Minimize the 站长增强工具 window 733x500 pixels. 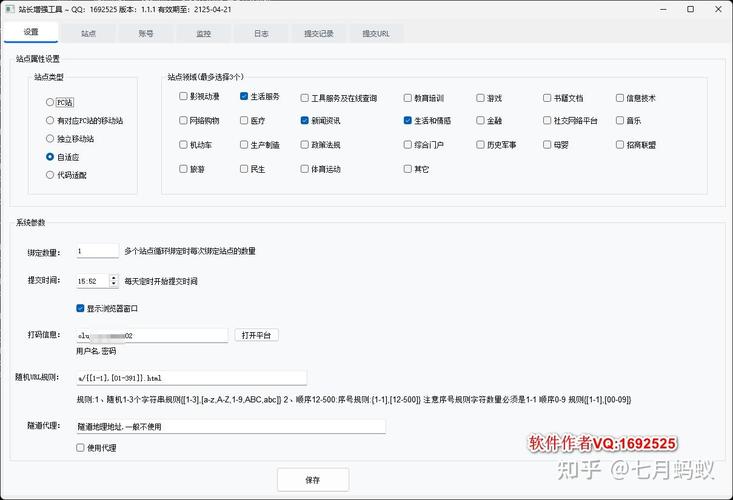663,9
